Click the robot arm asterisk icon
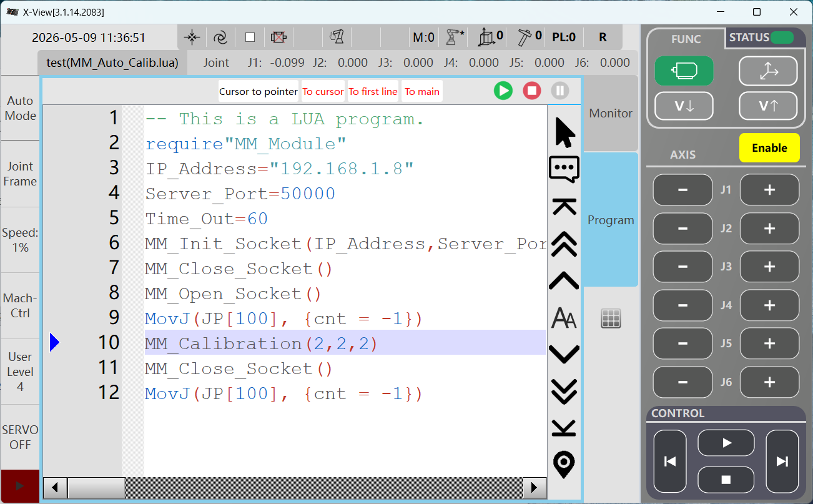 click(455, 37)
